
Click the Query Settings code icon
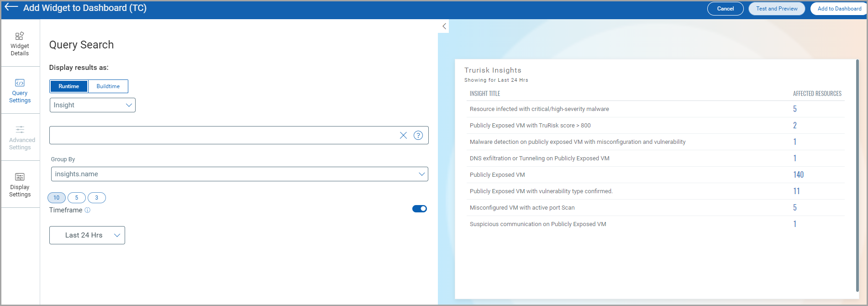click(x=20, y=83)
